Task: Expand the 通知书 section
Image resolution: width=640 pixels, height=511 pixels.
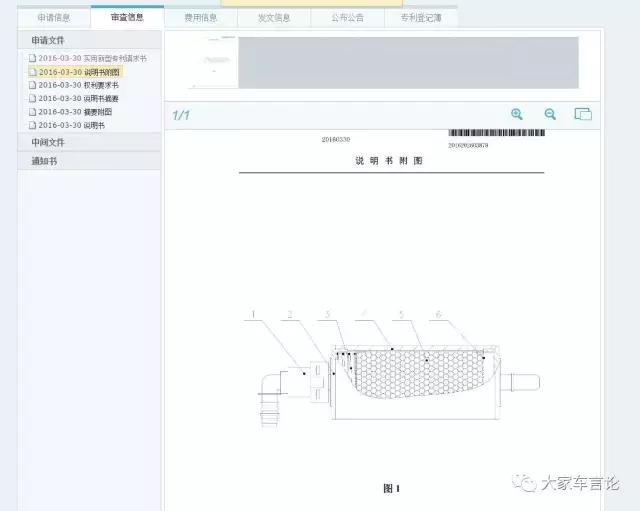Action: tap(89, 161)
